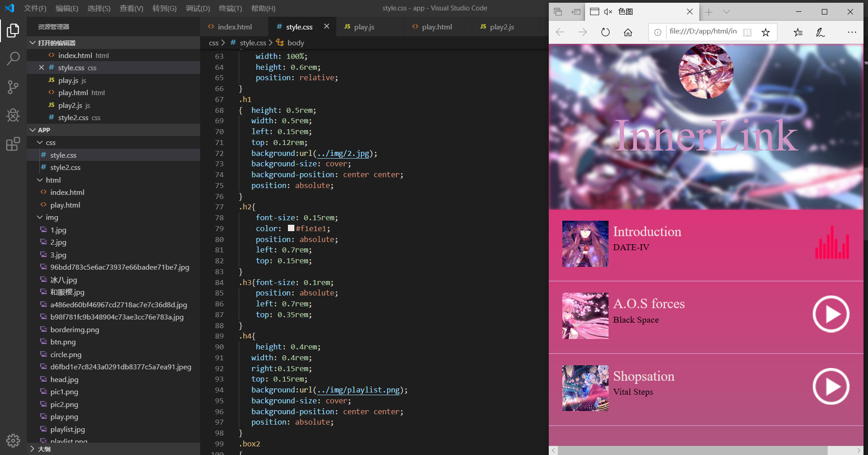Open the Add notes pen tool in browser

click(820, 32)
